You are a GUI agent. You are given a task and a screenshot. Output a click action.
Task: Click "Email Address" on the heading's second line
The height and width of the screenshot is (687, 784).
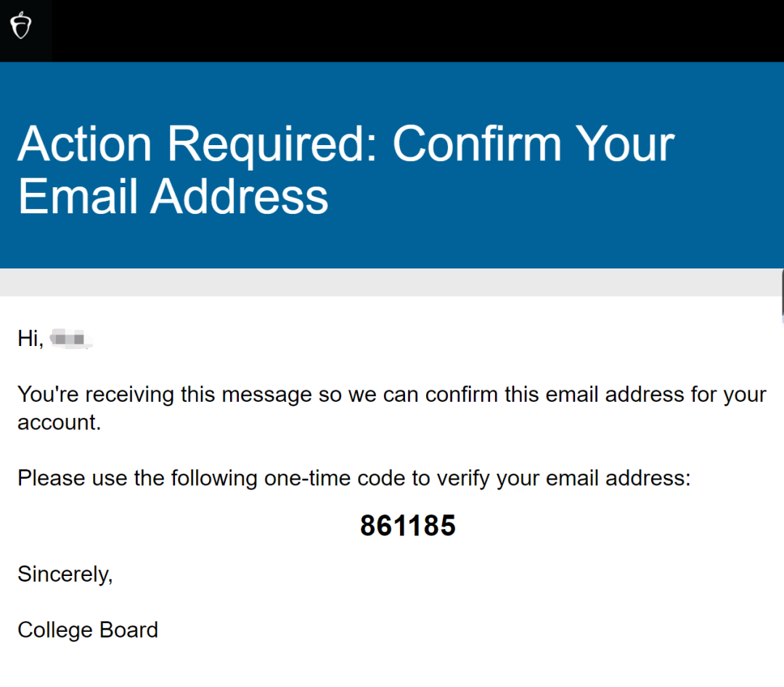173,196
